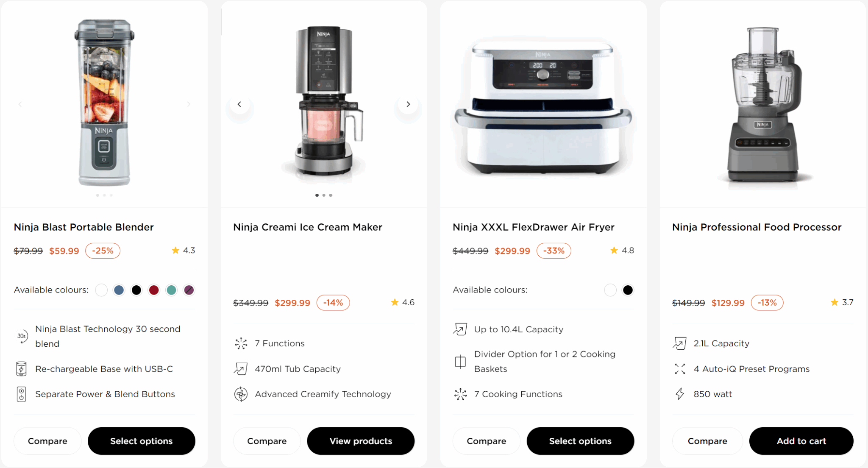Viewport: 868px width, 468px height.
Task: Choose red colour for Portable Blender
Action: tap(154, 290)
